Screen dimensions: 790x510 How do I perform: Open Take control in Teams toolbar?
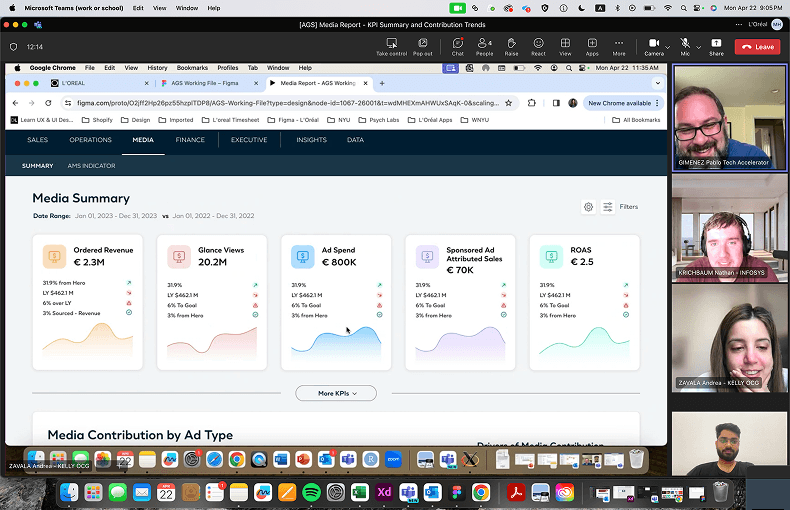coord(391,47)
